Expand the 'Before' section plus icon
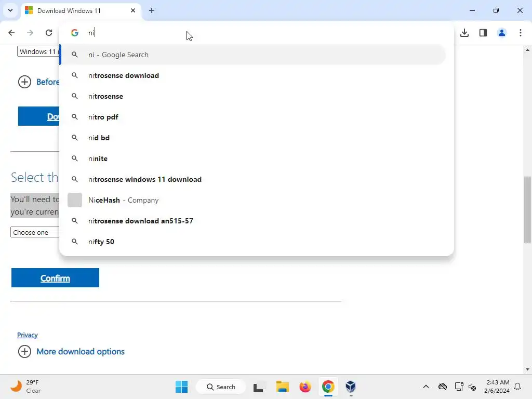This screenshot has width=532, height=399. click(24, 82)
